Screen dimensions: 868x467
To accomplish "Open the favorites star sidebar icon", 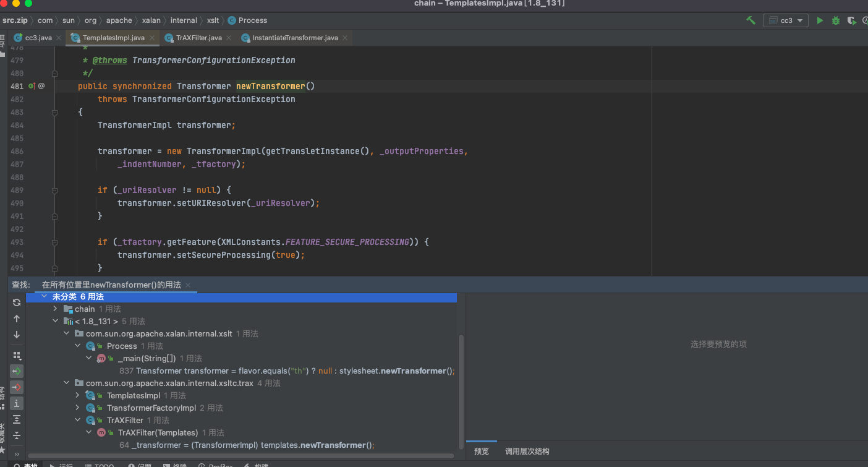I will point(3,450).
